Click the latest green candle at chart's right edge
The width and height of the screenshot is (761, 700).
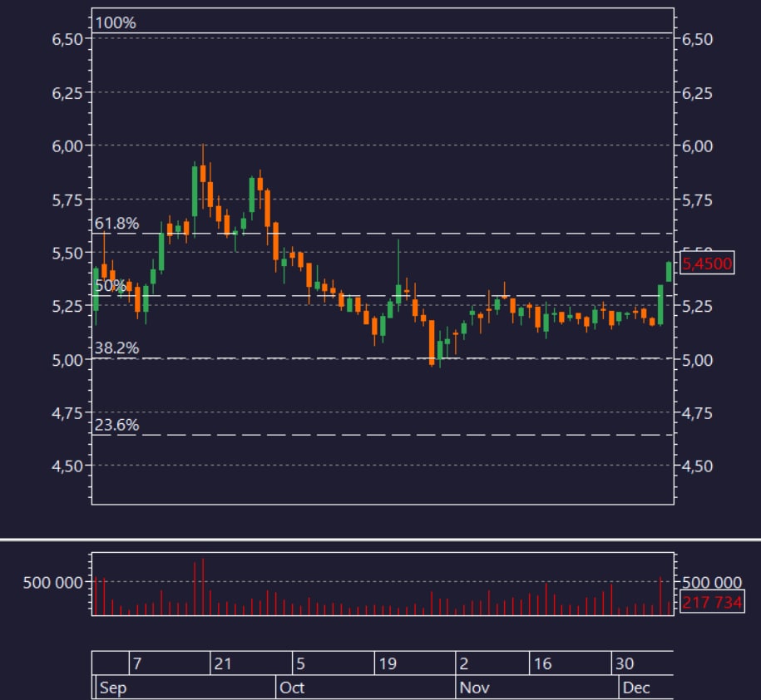[x=669, y=272]
